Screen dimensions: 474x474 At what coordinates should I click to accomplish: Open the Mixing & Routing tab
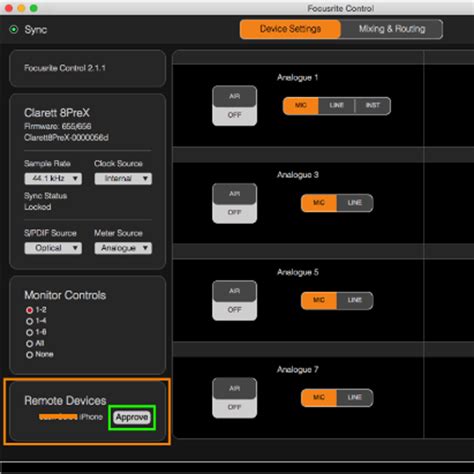[x=392, y=29]
